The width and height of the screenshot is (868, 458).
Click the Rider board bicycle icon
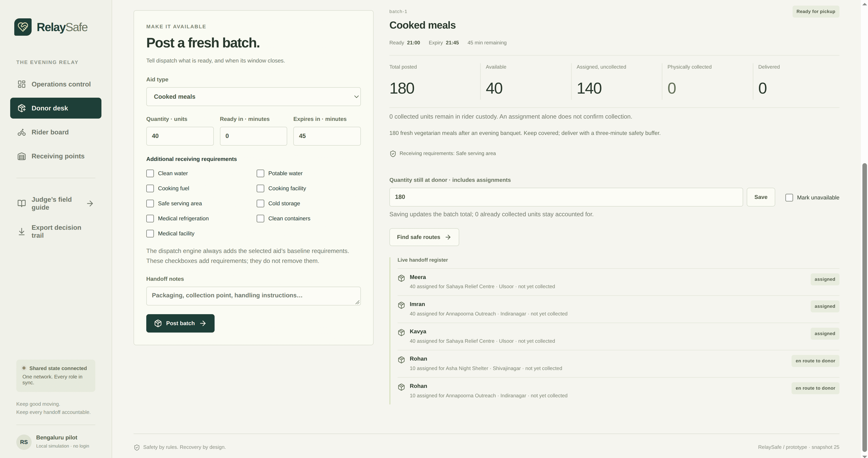tap(22, 132)
